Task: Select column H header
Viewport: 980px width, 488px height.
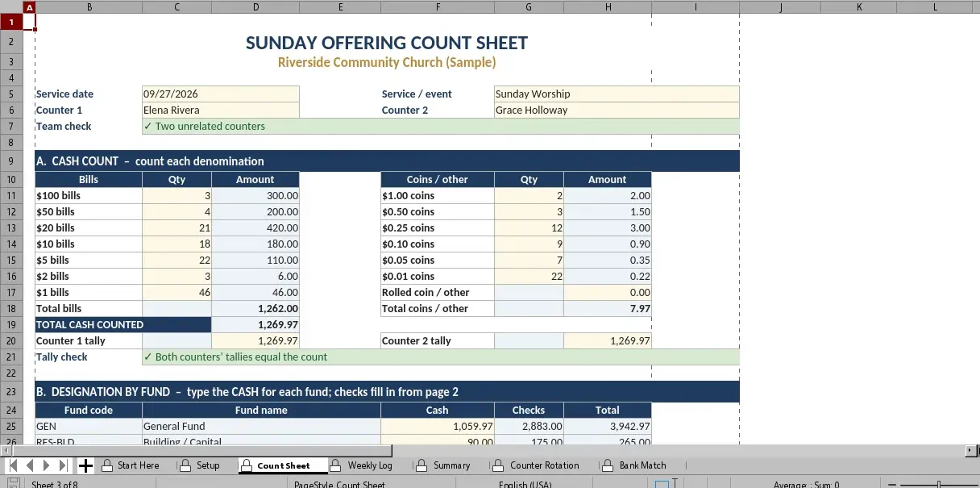Action: [608, 7]
